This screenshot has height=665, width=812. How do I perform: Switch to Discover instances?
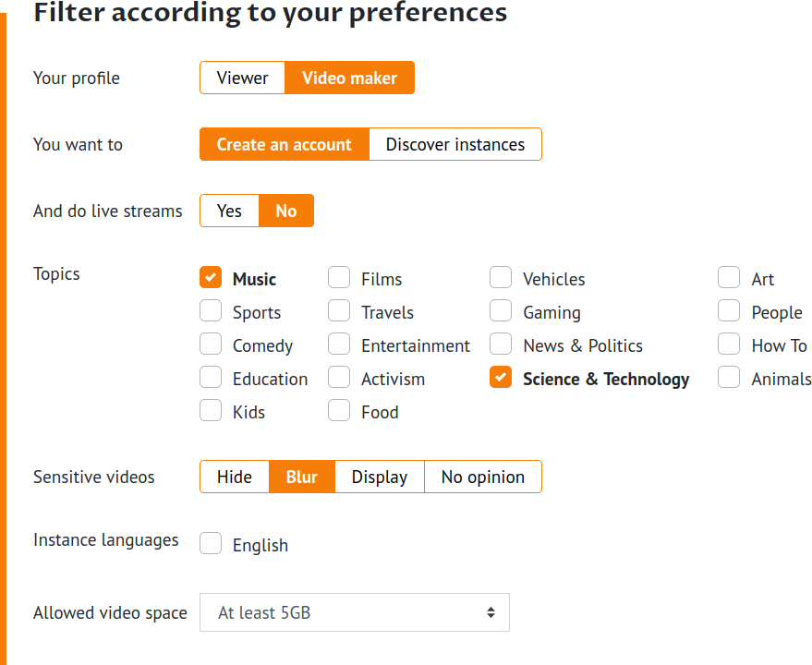point(454,144)
